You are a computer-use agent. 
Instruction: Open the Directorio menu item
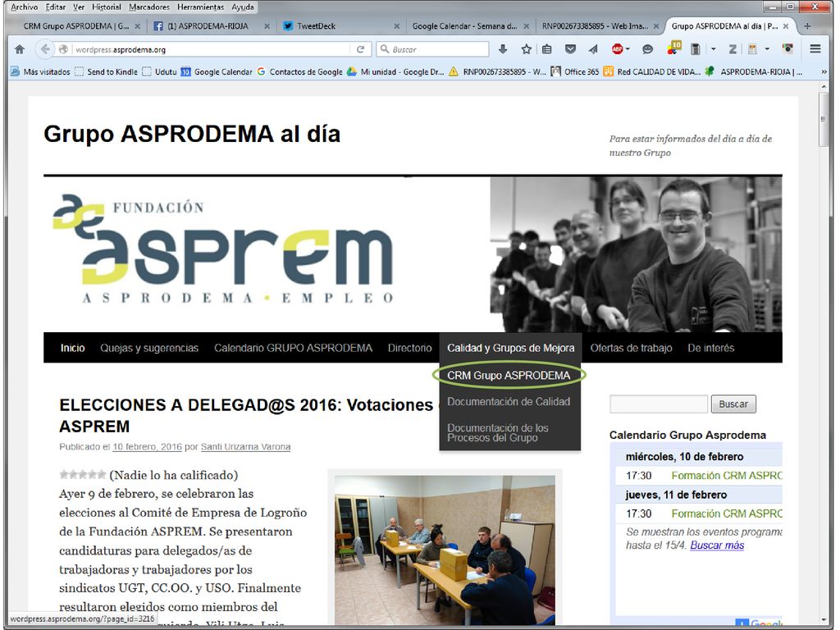click(410, 348)
